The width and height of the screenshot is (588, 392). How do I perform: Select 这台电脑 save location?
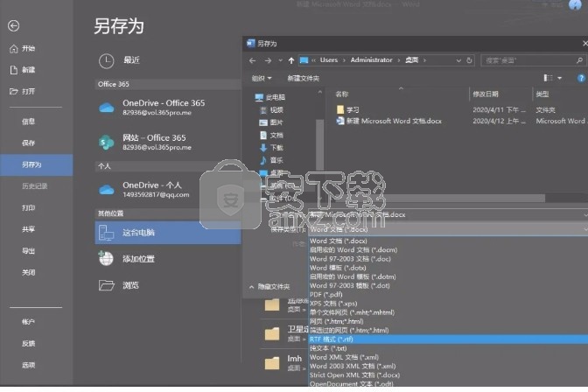tap(168, 233)
